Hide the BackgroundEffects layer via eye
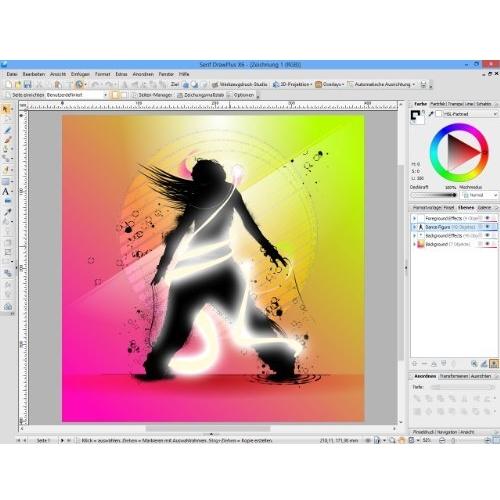500x500 pixels. coord(487,235)
